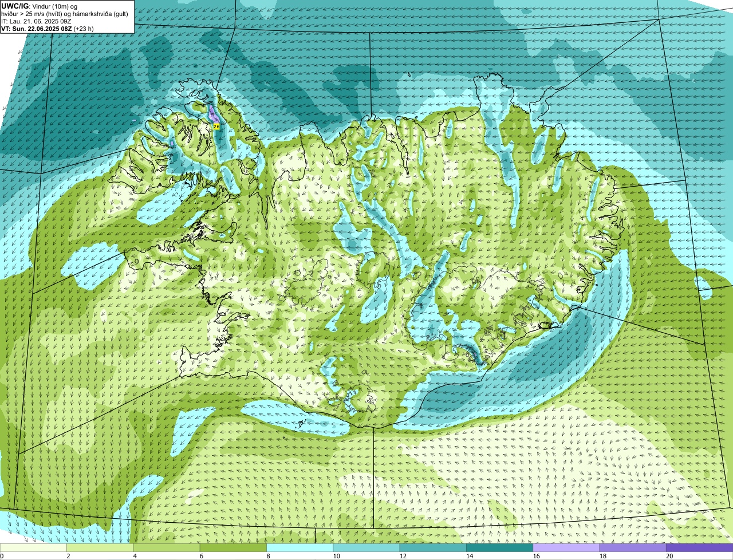The height and width of the screenshot is (560, 733).
Task: Select the pale cyan 8–10 m/s swatch
Action: [x=300, y=547]
